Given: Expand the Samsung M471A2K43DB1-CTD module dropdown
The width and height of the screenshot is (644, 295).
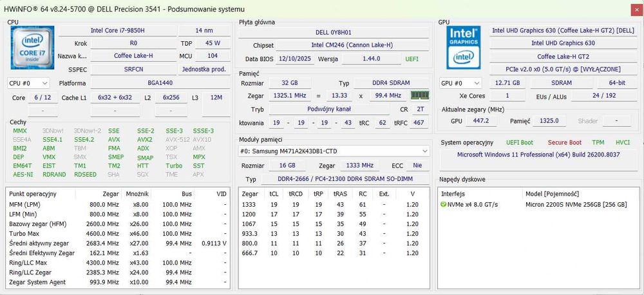Looking at the screenshot, I should [334, 151].
